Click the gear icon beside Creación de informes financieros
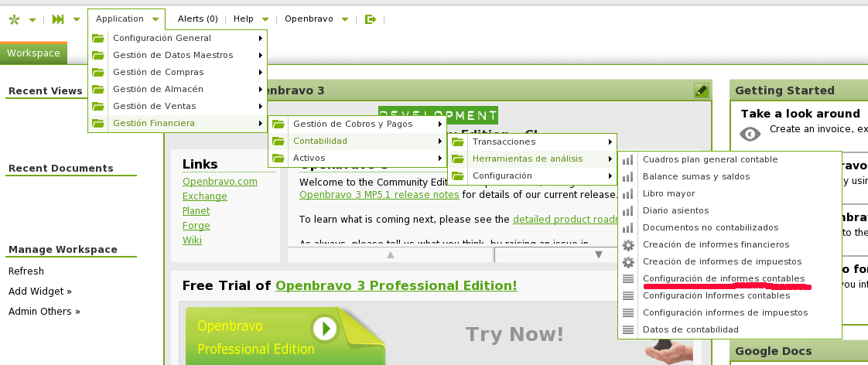This screenshot has height=365, width=868. click(627, 245)
